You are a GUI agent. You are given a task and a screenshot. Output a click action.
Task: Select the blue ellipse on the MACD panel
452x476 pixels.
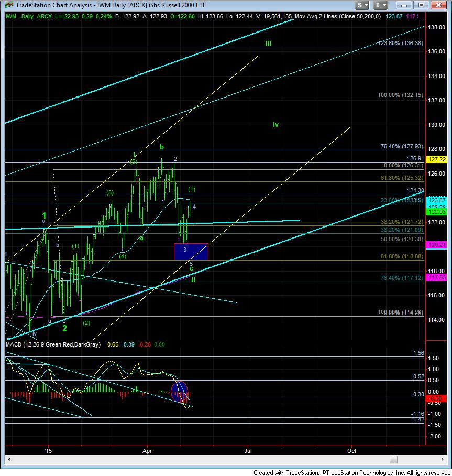pyautogui.click(x=179, y=392)
